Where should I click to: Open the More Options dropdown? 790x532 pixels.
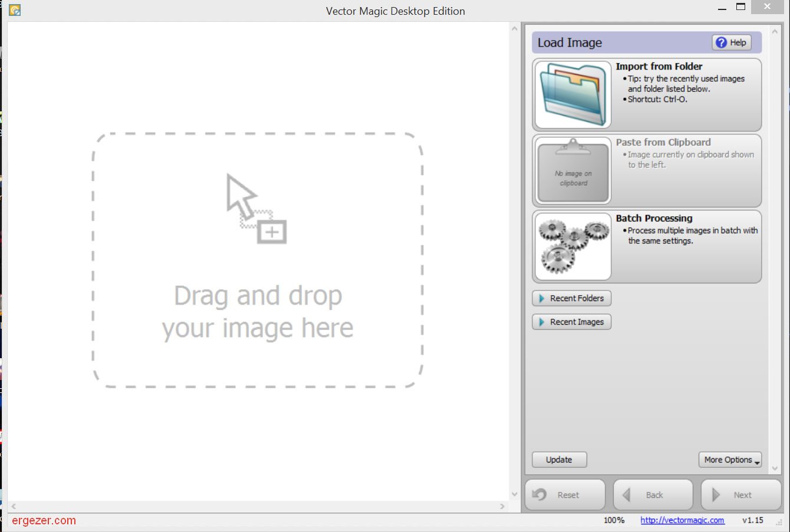click(730, 460)
